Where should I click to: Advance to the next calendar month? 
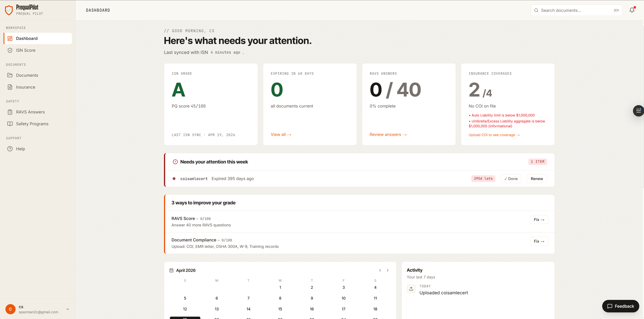tap(387, 270)
